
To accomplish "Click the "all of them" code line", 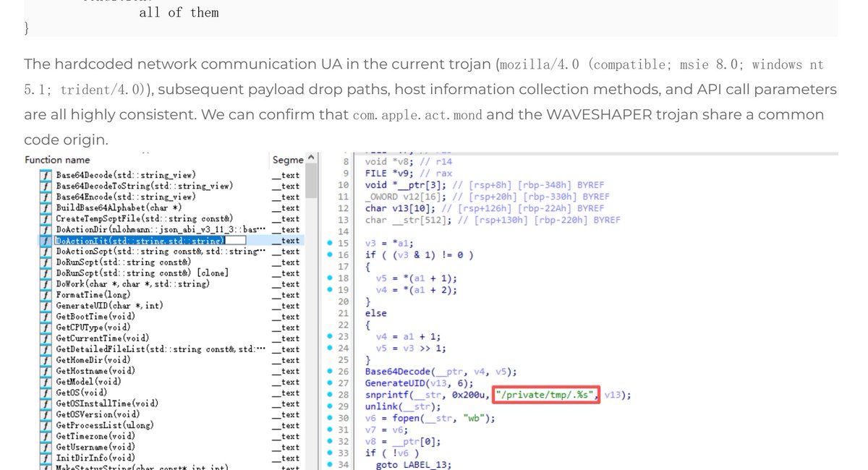I will (179, 12).
